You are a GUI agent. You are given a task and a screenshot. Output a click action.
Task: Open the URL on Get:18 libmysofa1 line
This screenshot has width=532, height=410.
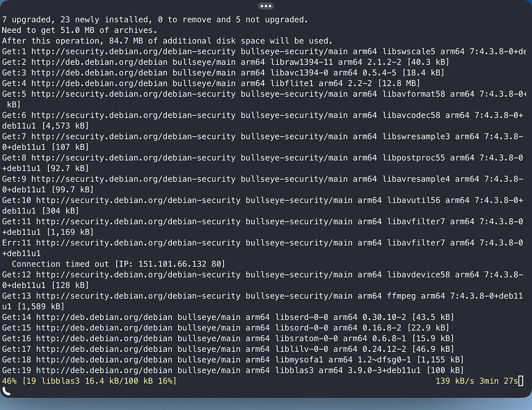coord(104,360)
